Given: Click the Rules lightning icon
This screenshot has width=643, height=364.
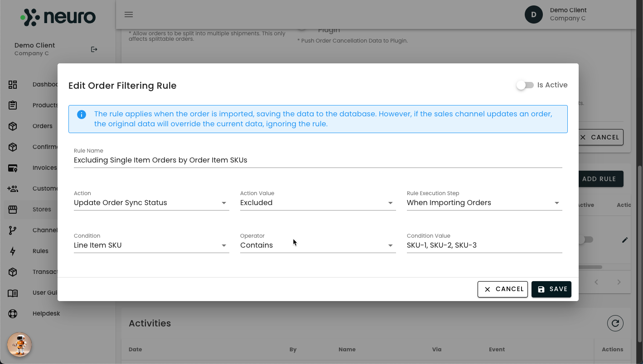Looking at the screenshot, I should coord(13,251).
